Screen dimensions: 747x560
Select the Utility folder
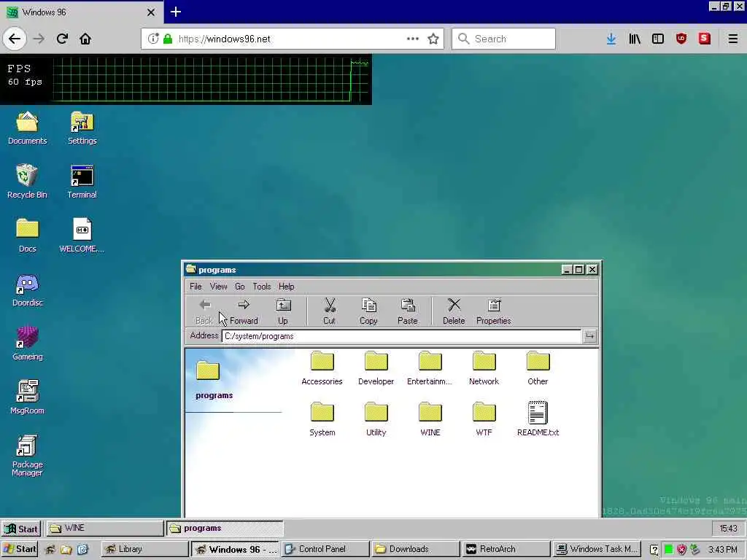point(376,419)
